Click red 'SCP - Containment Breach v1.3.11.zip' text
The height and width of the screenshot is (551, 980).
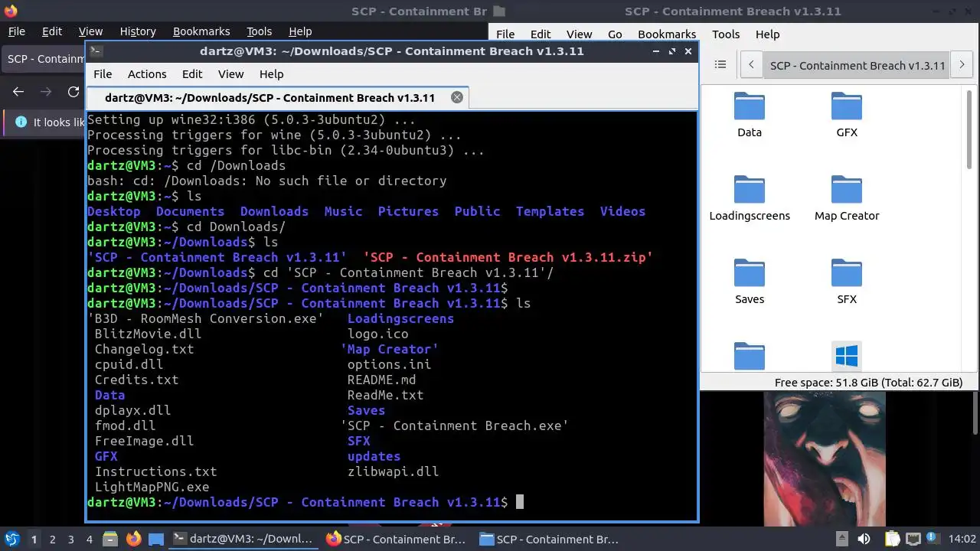(508, 257)
